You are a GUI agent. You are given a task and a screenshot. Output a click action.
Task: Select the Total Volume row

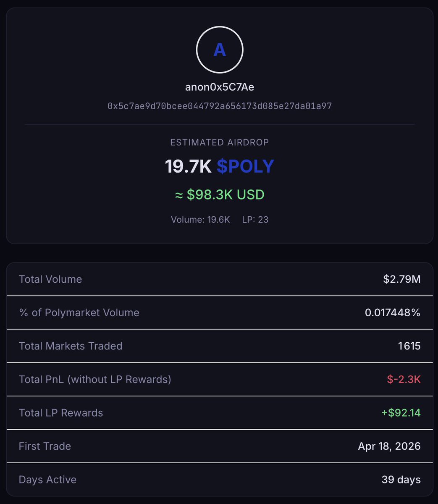click(220, 279)
